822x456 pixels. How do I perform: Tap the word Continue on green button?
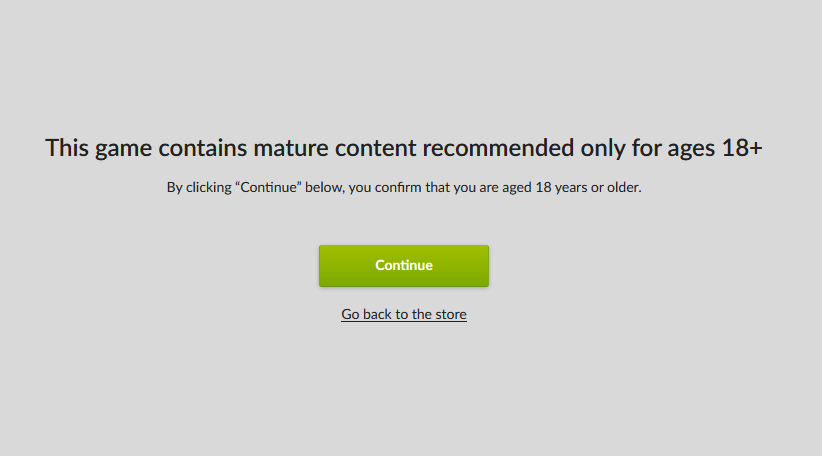pyautogui.click(x=404, y=265)
